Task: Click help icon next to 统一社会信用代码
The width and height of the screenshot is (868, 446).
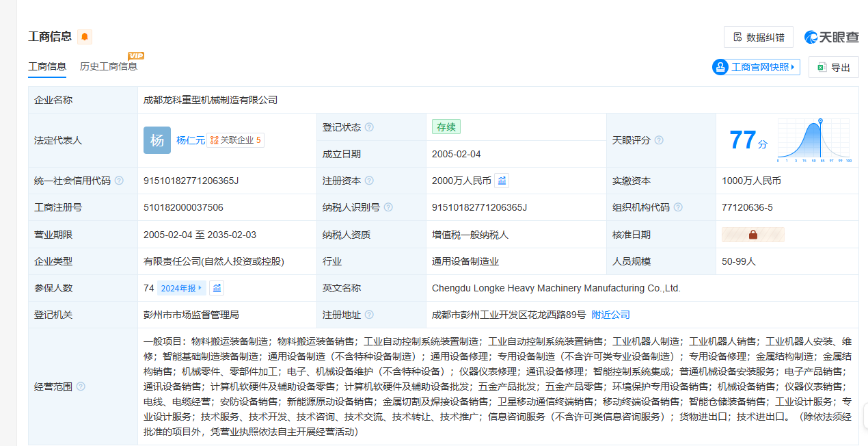Action: [x=119, y=181]
